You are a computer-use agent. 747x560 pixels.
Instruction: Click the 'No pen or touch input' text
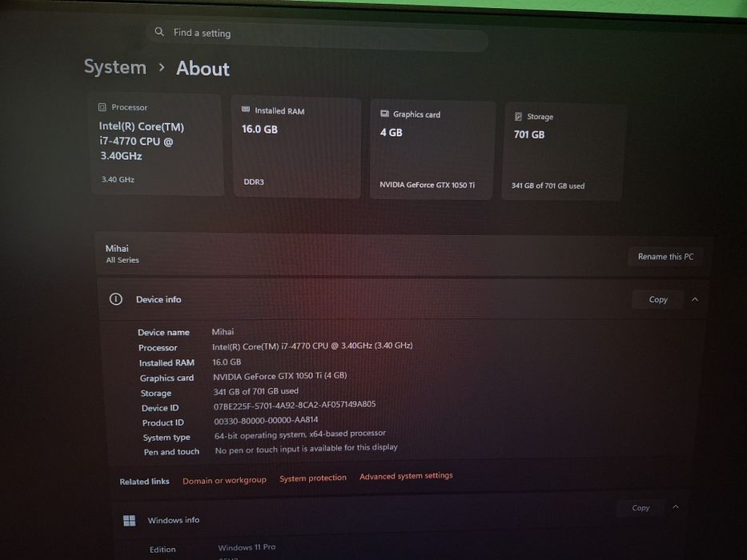306,449
